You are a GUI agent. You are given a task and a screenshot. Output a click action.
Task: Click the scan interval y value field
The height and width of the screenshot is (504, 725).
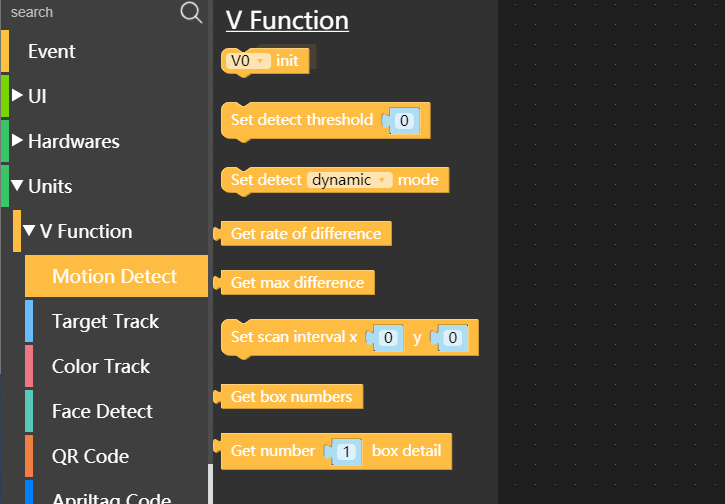(453, 338)
